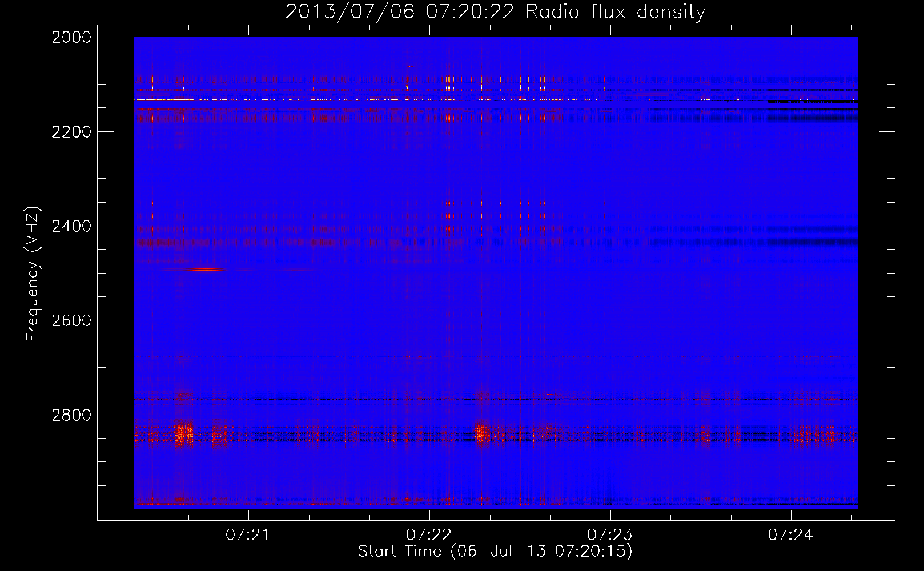924x571 pixels.
Task: Click the 2200 frequency axis label
Action: pos(71,132)
